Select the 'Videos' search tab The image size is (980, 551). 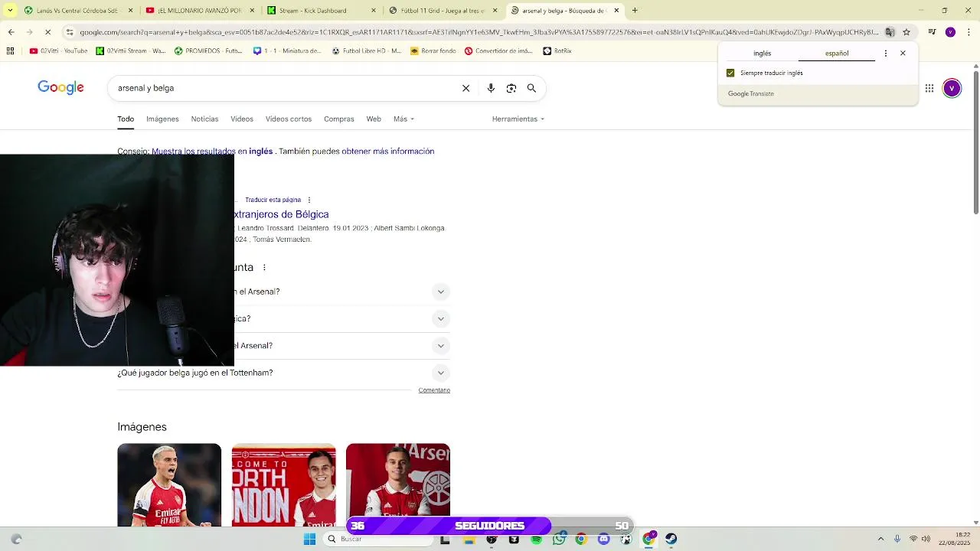242,119
